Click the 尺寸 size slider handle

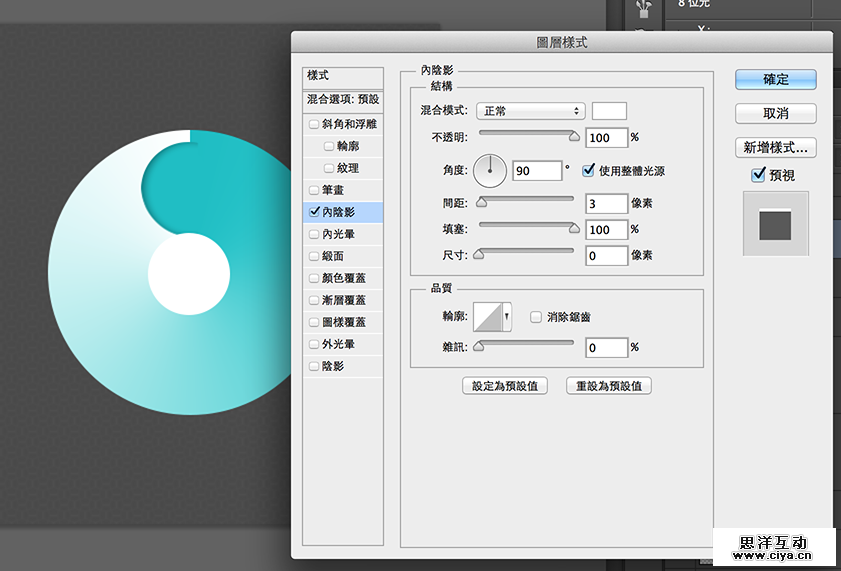pos(478,255)
